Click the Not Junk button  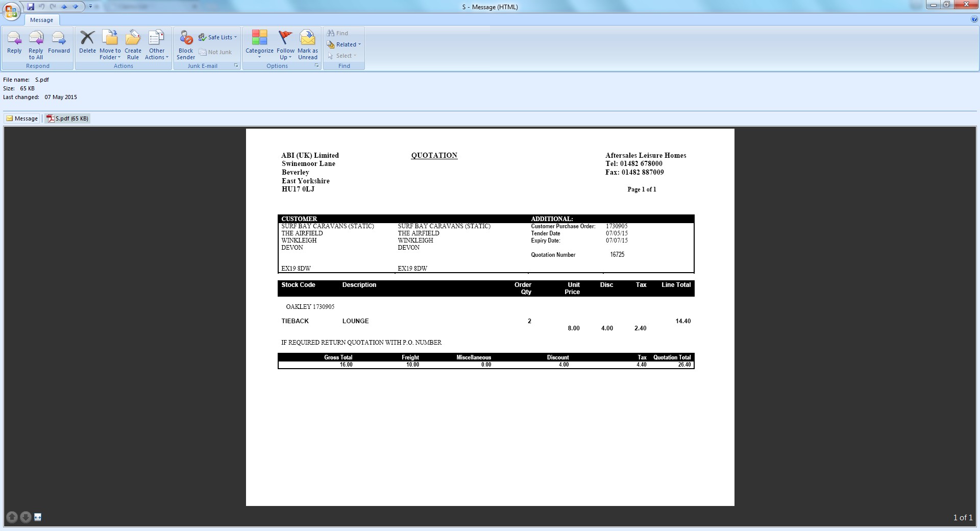click(x=215, y=52)
